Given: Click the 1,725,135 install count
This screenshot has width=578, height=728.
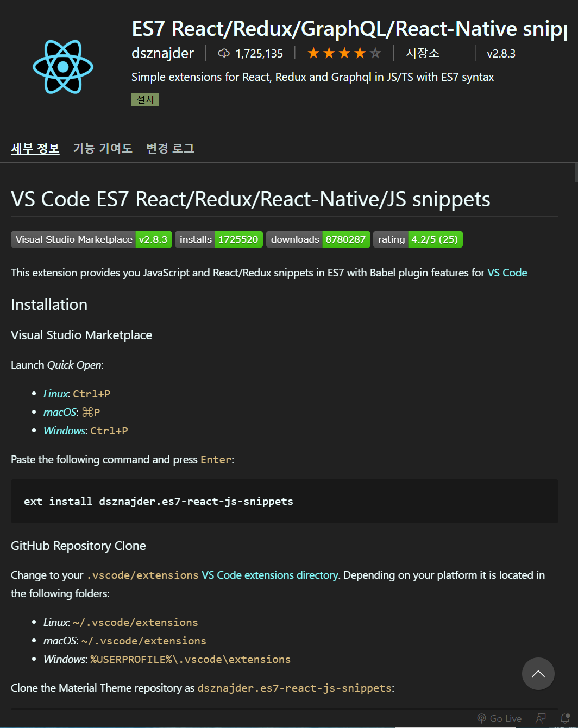Looking at the screenshot, I should click(259, 54).
